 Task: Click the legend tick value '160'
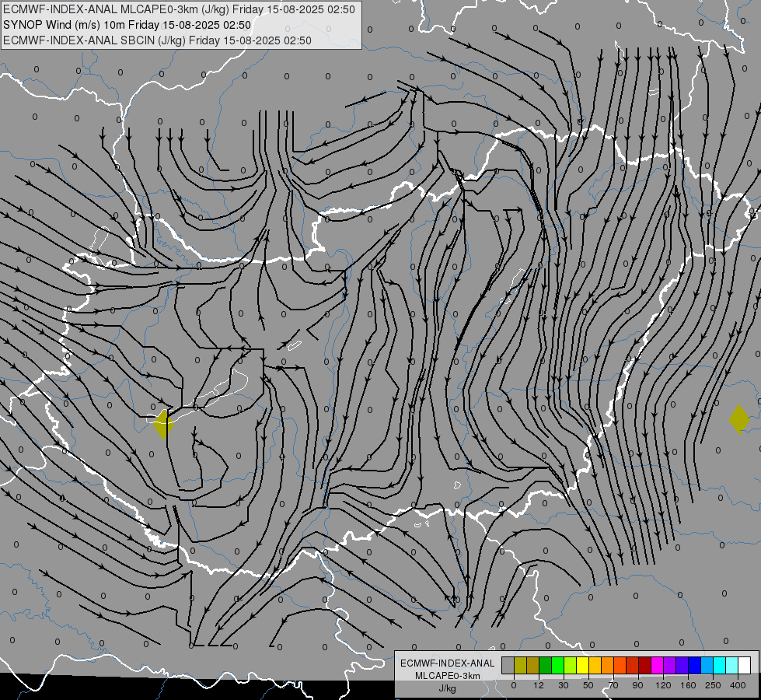688,685
